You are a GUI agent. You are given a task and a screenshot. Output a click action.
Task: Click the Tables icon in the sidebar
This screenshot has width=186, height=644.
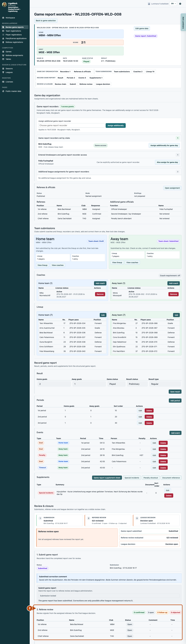3,59
